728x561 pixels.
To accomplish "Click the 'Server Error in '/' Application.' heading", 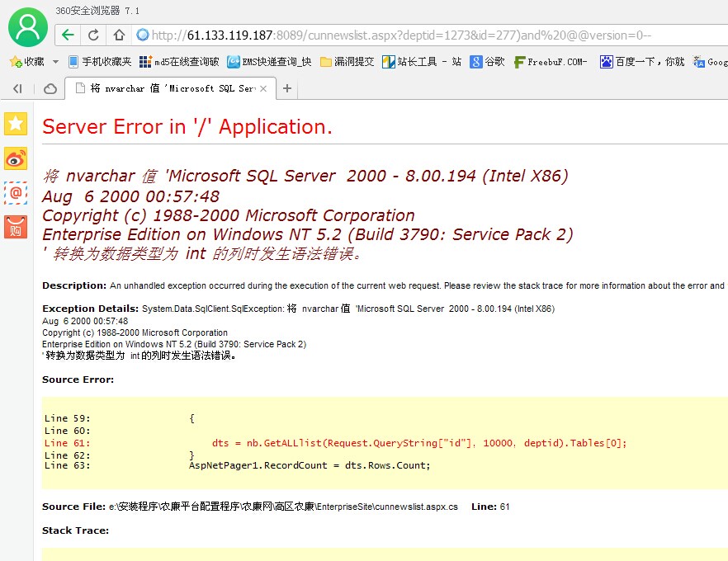I will [x=187, y=127].
